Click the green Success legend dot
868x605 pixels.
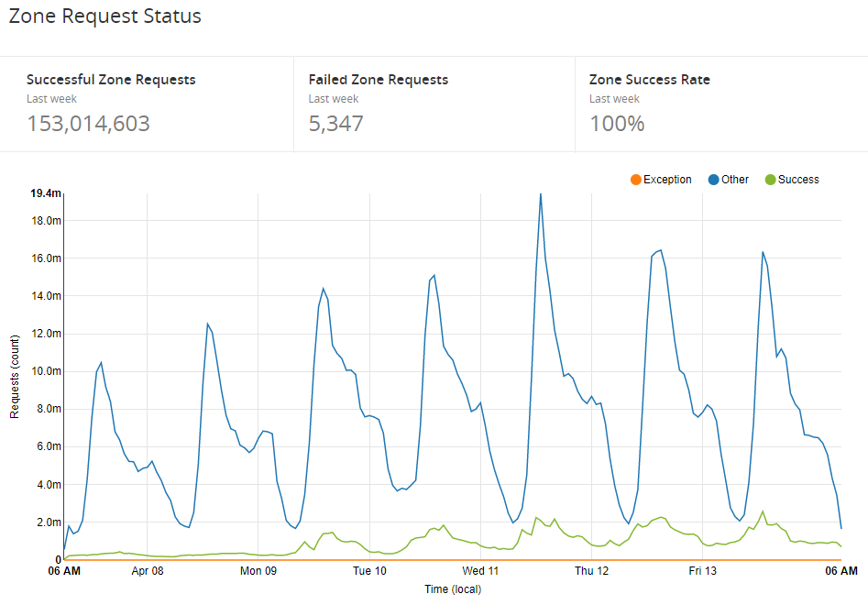[770, 180]
